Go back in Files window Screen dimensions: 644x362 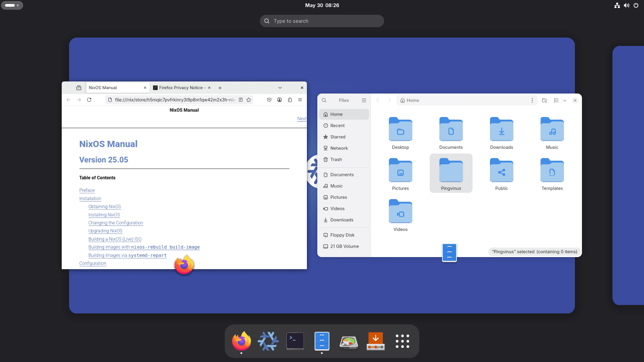point(378,100)
